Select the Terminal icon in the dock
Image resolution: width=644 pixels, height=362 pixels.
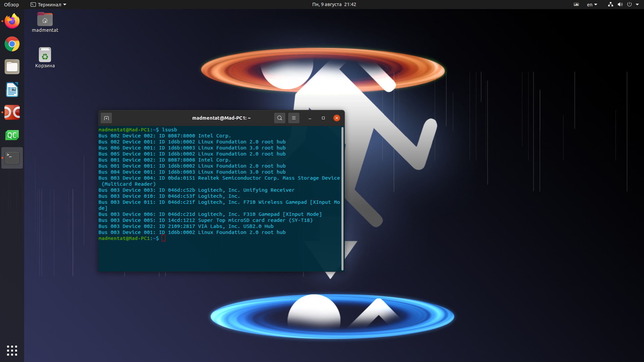pos(12,158)
